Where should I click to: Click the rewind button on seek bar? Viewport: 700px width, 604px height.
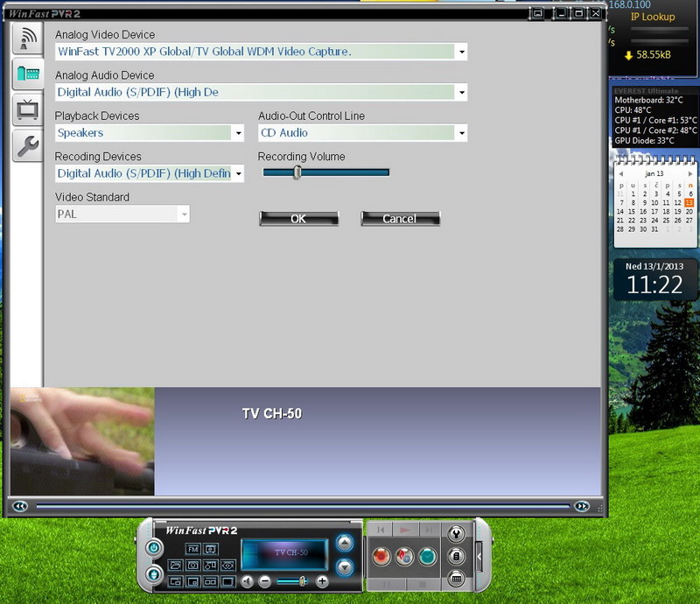pyautogui.click(x=20, y=506)
